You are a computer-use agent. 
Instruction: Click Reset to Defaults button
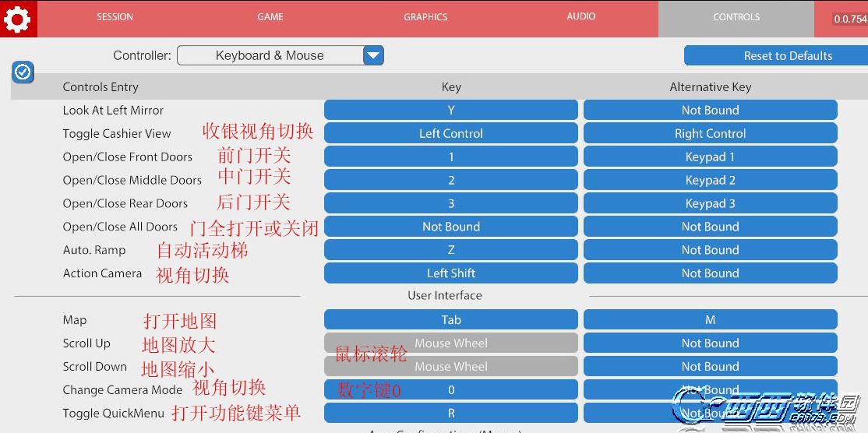coord(776,55)
